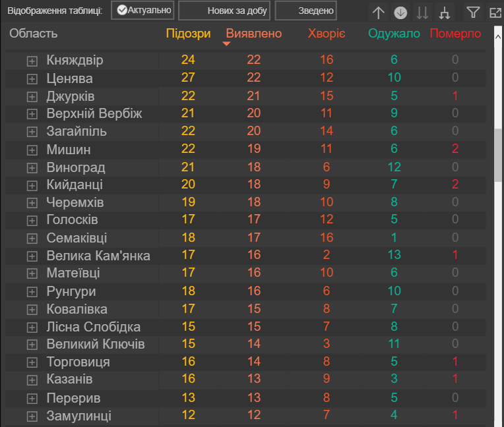
Task: Sort by the Одужало column header
Action: click(x=394, y=34)
